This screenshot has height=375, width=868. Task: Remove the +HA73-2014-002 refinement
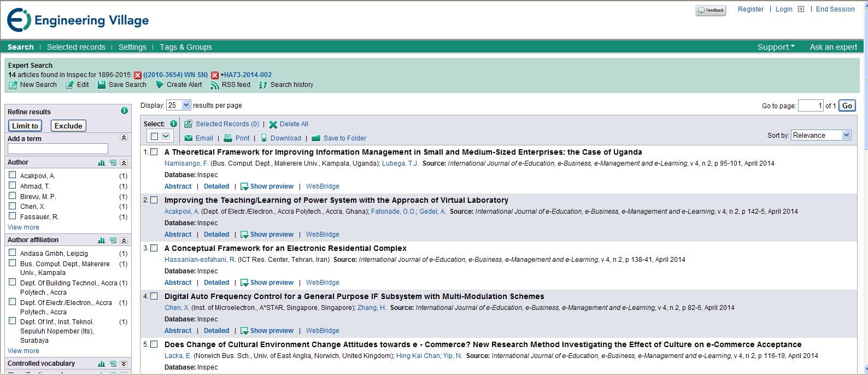click(215, 75)
